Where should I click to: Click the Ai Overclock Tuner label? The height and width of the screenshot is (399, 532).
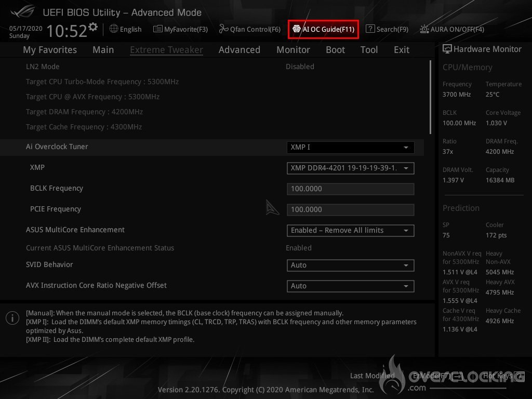[57, 147]
